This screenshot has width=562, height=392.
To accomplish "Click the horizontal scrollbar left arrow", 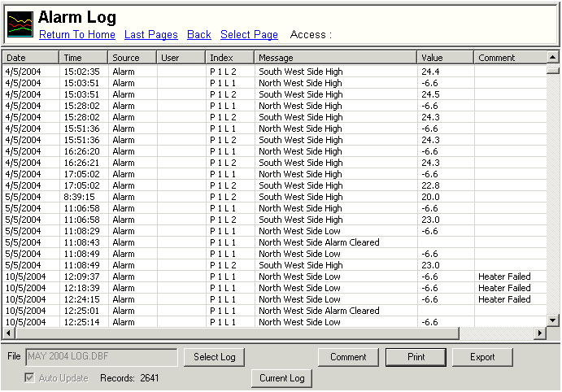I will click(x=9, y=333).
